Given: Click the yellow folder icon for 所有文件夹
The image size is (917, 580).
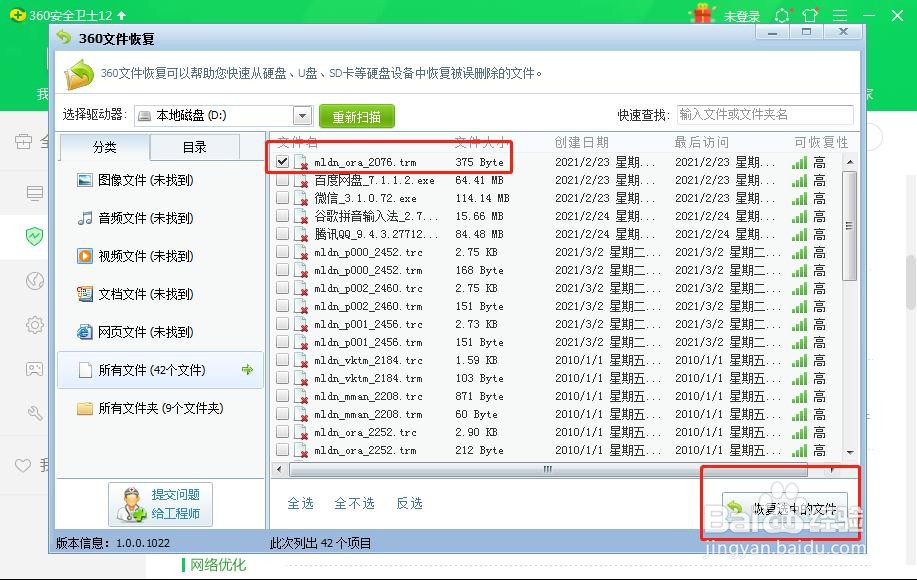Looking at the screenshot, I should 85,408.
